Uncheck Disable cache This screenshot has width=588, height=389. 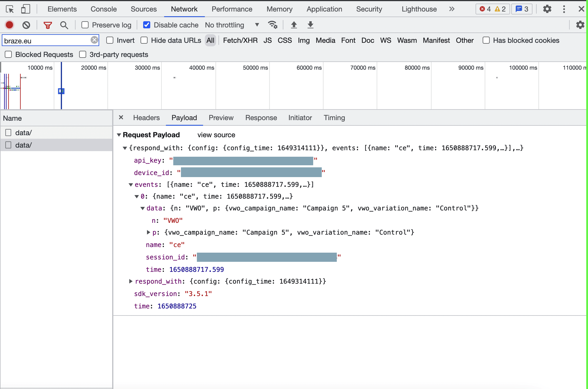[147, 25]
